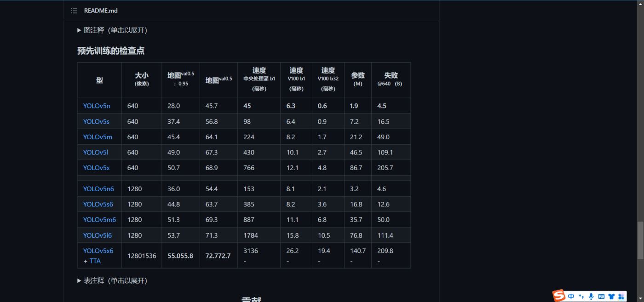Open Sogou skin shirt icon
This screenshot has width=644, height=302.
click(611, 296)
